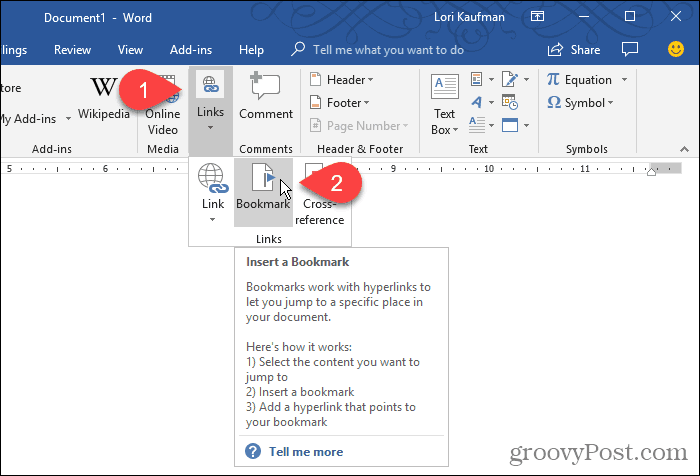This screenshot has height=476, width=700.
Task: Click the Link globe icon
Action: [213, 178]
